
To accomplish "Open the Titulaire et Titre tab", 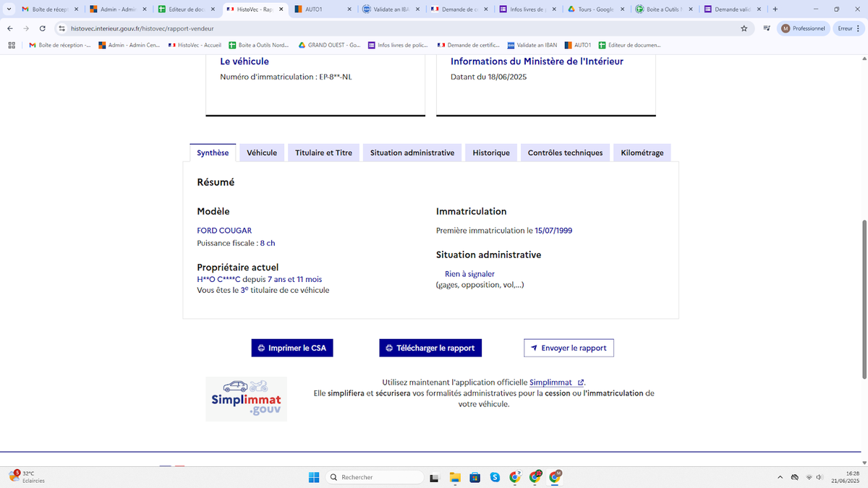I will point(323,153).
